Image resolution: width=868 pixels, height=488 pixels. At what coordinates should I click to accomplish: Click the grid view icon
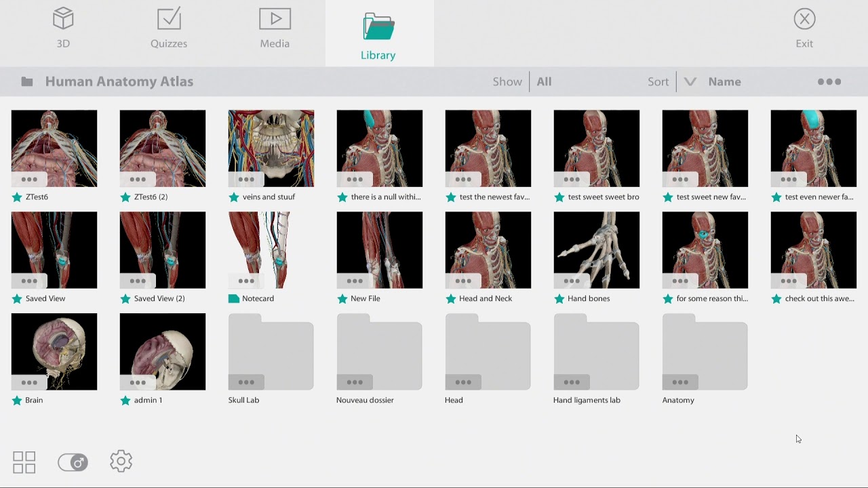tap(24, 462)
